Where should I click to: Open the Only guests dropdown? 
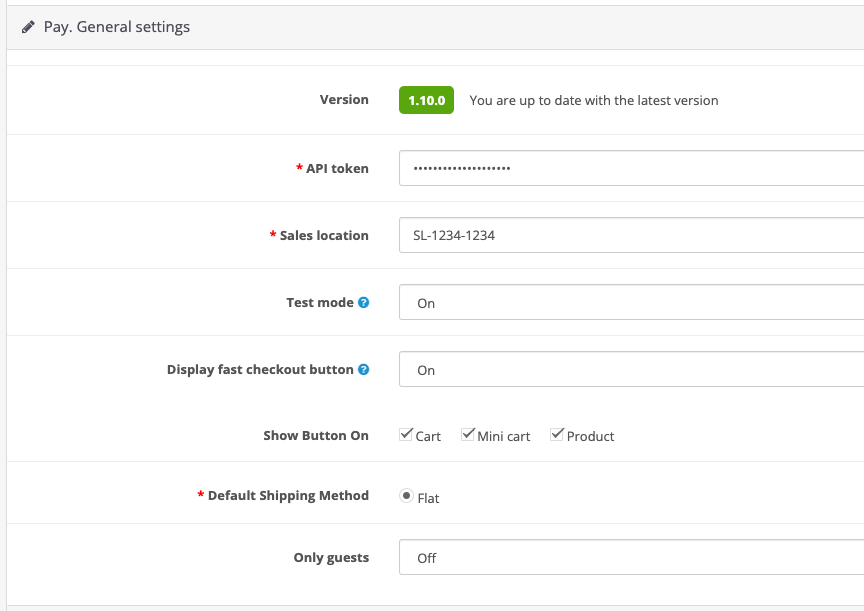(x=631, y=557)
